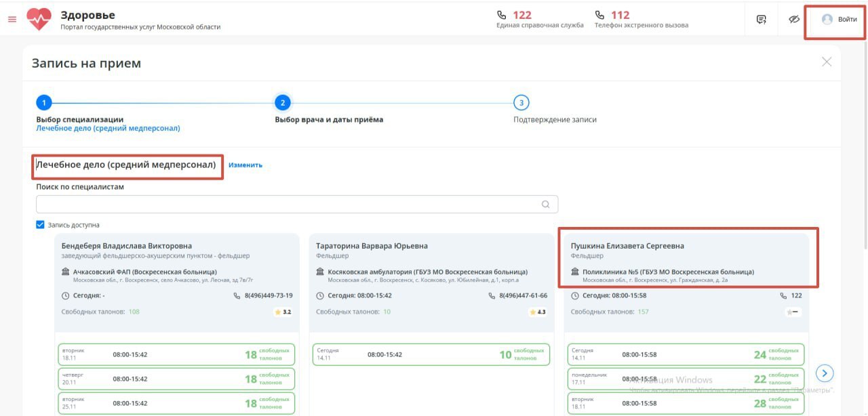
Task: Click the 4.3 star rating for Тараторина
Action: [x=537, y=312]
